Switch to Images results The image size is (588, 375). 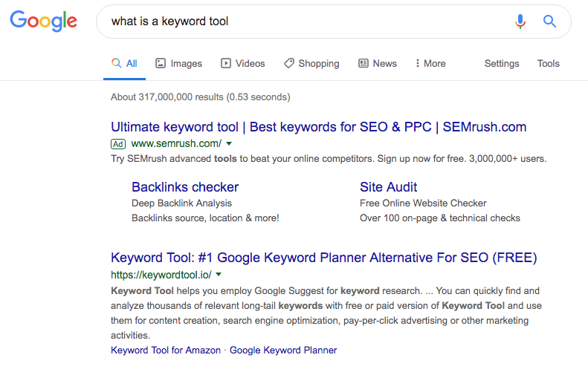tap(179, 63)
